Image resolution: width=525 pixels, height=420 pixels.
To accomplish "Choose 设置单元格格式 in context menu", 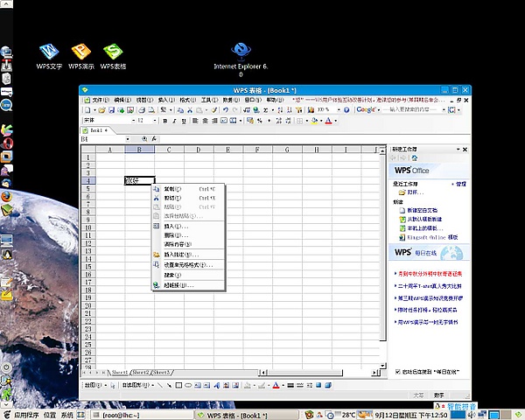I will 188,265.
